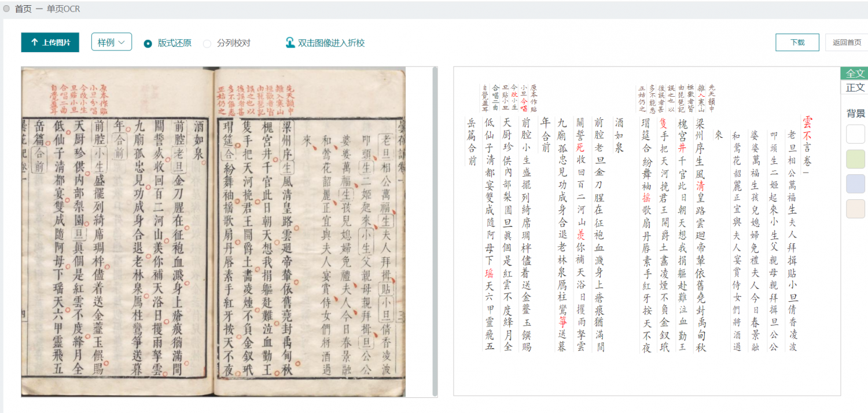Click the source image panel's vertical scrollbar

tap(435, 232)
